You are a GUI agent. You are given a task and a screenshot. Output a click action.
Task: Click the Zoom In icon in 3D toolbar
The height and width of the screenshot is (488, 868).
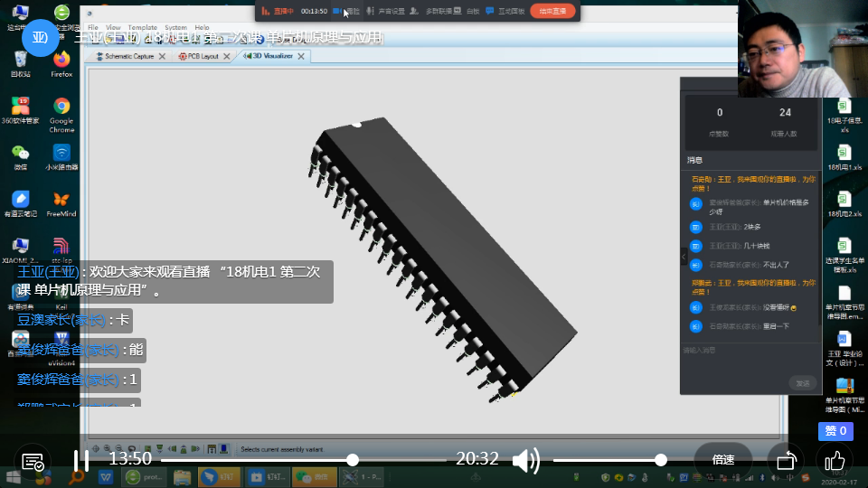pyautogui.click(x=108, y=449)
